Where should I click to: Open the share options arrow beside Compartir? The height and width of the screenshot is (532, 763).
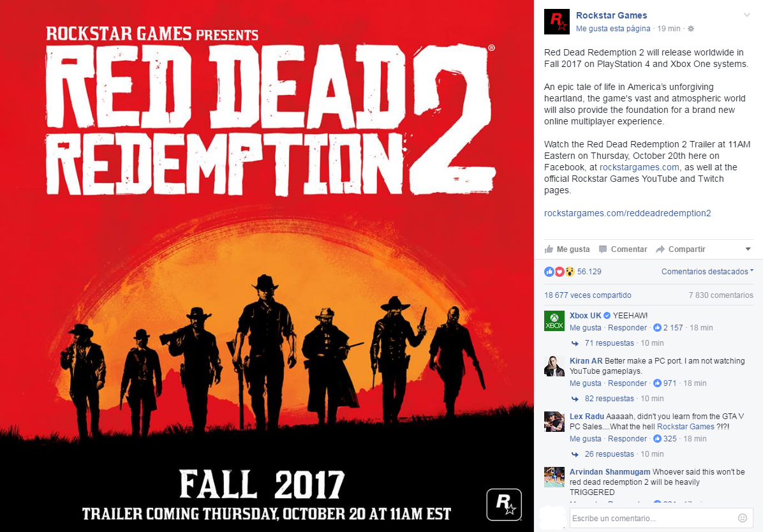pos(748,249)
